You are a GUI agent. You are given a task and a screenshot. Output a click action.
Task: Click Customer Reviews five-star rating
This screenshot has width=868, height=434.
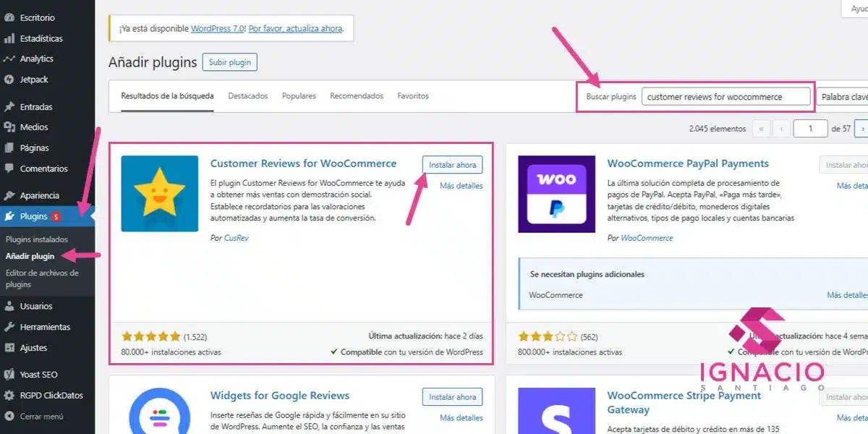(x=151, y=336)
